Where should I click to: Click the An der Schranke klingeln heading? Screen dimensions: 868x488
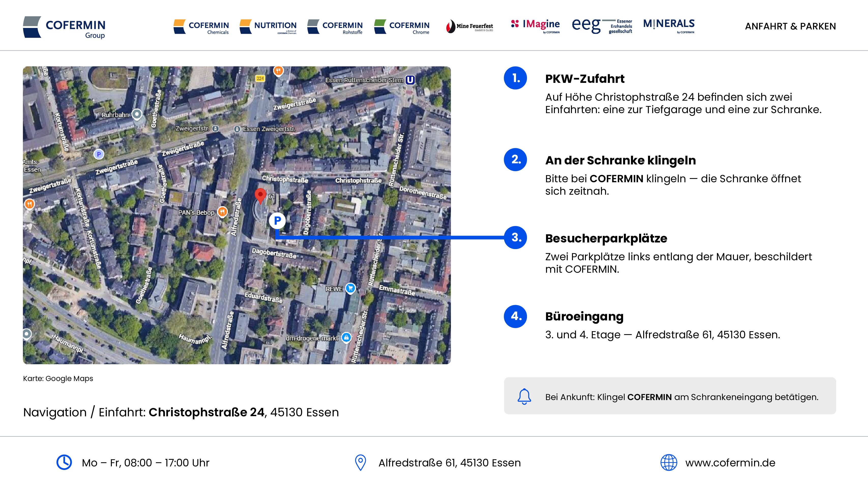pyautogui.click(x=620, y=160)
